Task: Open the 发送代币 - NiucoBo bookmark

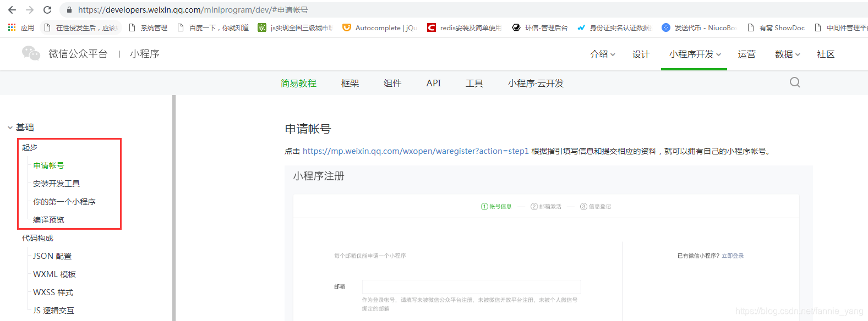Action: pos(699,27)
